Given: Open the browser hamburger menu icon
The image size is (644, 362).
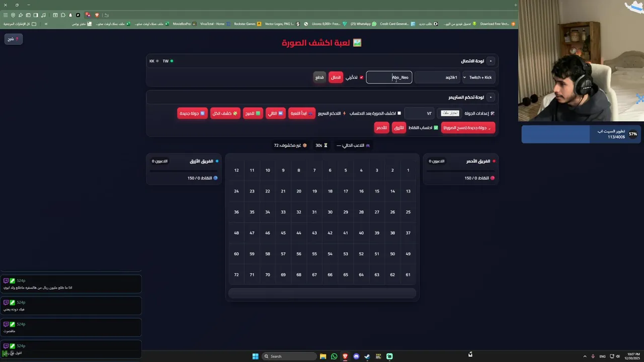Looking at the screenshot, I should [6, 15].
